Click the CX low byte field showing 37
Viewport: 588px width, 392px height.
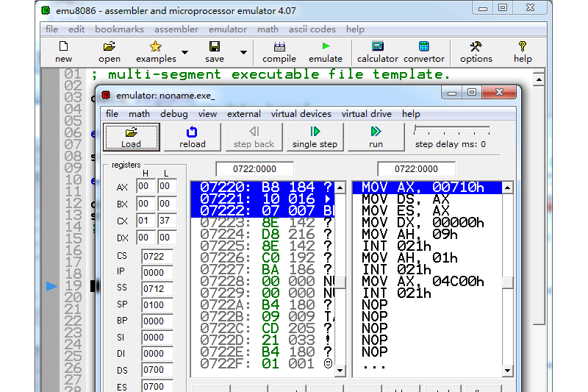[167, 220]
